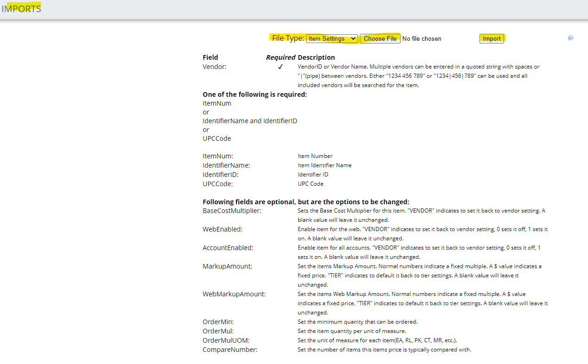Image resolution: width=588 pixels, height=364 pixels.
Task: Click the 'IdentifierID:' field label
Action: point(221,175)
